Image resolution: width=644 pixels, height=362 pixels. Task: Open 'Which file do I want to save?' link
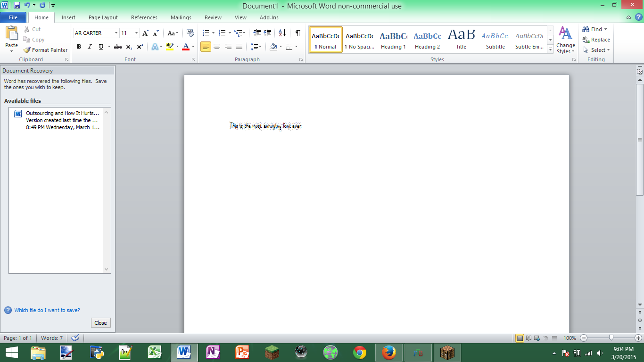point(47,310)
